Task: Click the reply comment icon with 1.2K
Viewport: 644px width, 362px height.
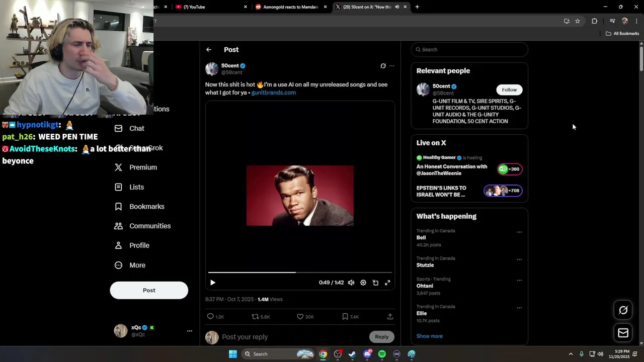Action: (x=215, y=317)
